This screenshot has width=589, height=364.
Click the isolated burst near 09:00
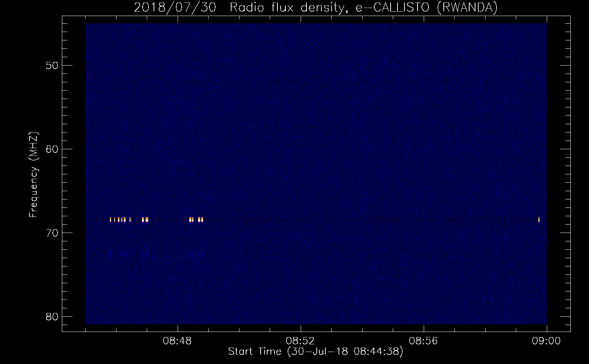[539, 219]
